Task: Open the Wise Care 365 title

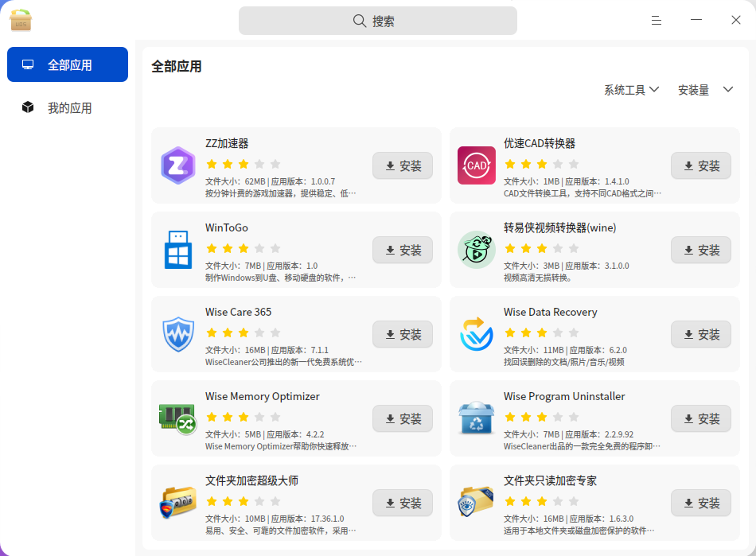Action: point(238,312)
